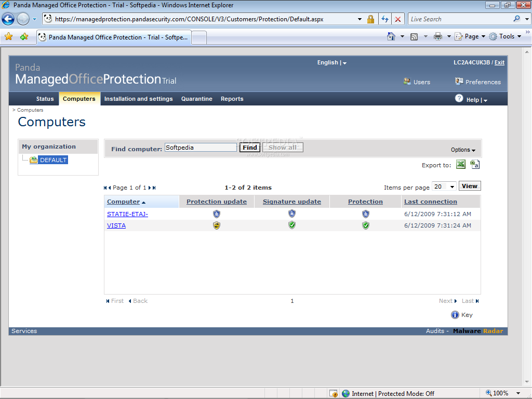
Task: Go to first page arrow in pager
Action: 105,188
